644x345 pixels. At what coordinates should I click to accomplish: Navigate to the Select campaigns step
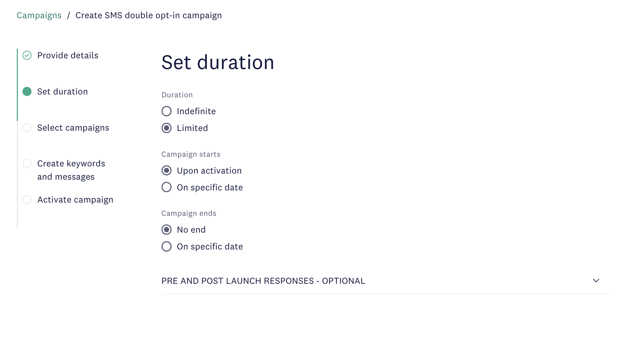click(x=73, y=127)
